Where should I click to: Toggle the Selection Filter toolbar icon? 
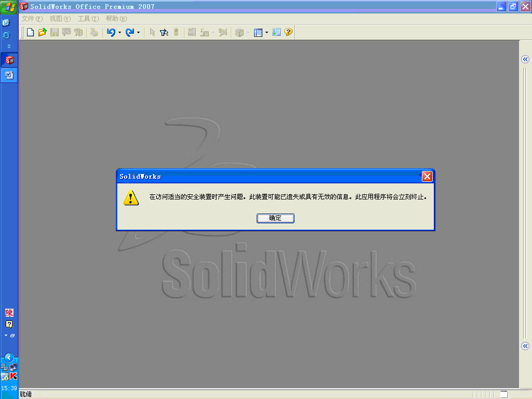[x=164, y=32]
